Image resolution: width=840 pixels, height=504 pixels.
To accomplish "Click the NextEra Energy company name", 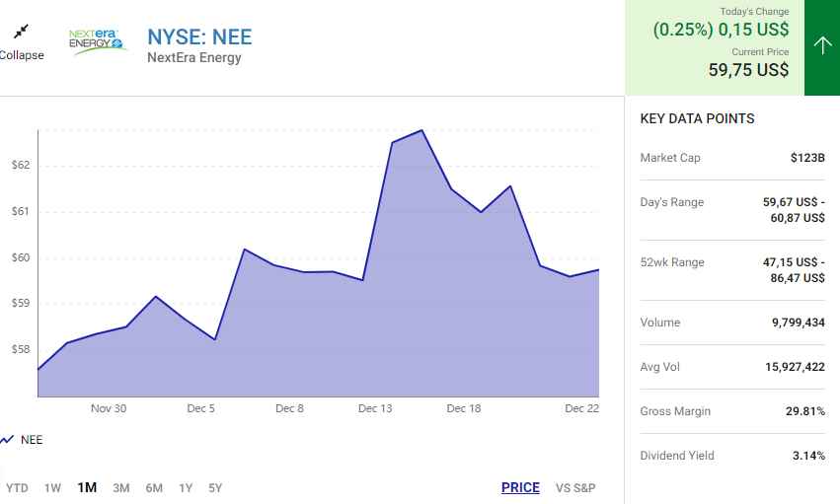I will tap(193, 58).
